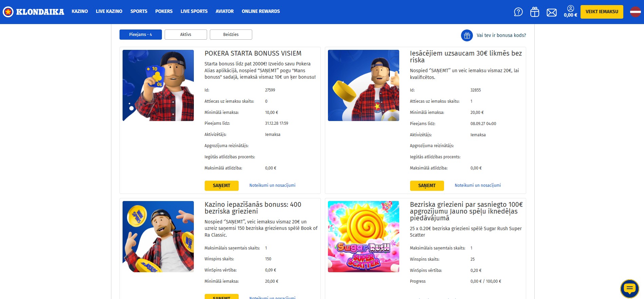This screenshot has height=299, width=644.
Task: Switch to the Aktīvs filter
Action: click(185, 34)
